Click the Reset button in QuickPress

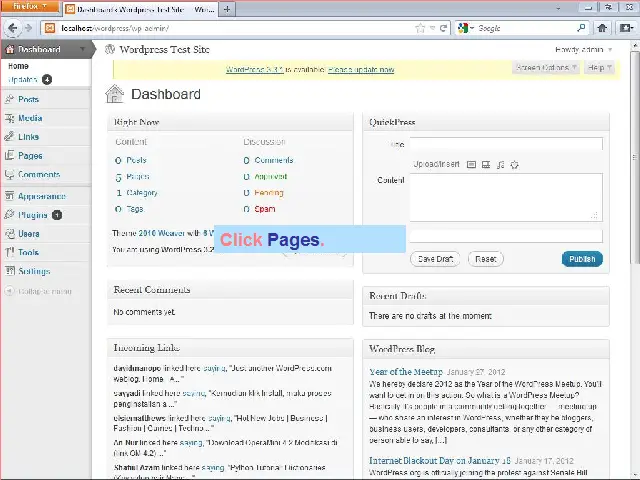pyautogui.click(x=486, y=259)
